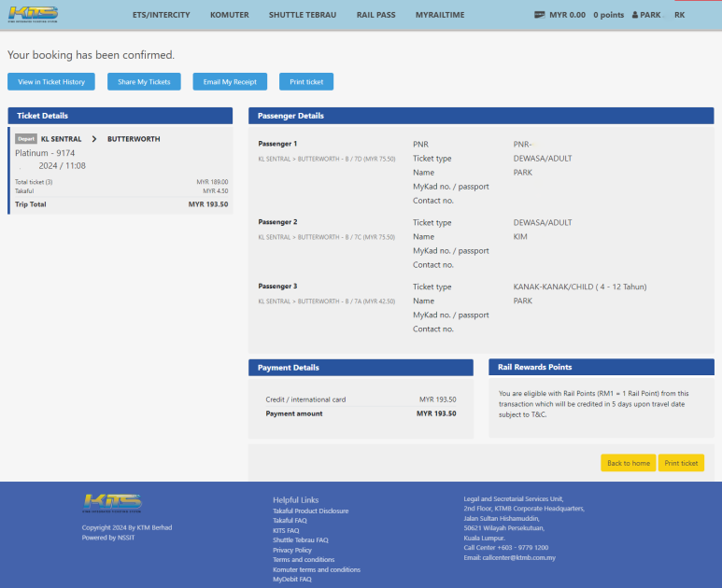This screenshot has width=722, height=588.
Task: Click the Payment amount MYR 193.50 value
Action: coord(436,413)
